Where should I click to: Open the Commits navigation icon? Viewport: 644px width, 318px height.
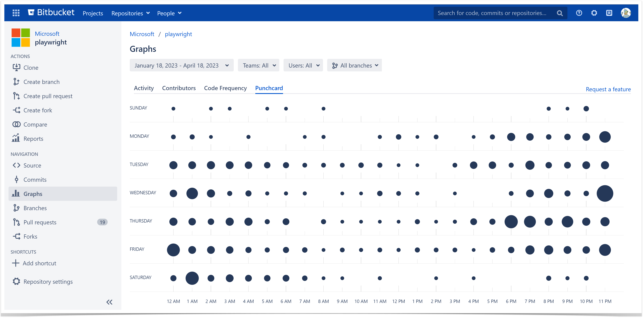(x=17, y=180)
